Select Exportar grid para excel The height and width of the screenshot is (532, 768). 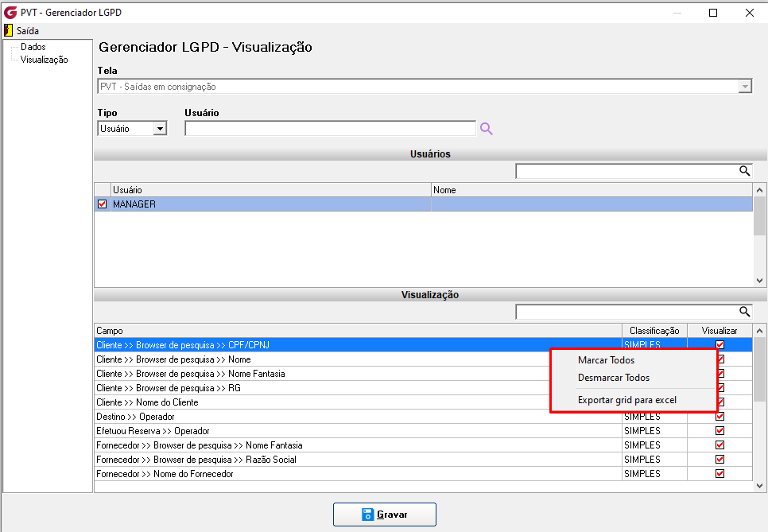pos(627,400)
